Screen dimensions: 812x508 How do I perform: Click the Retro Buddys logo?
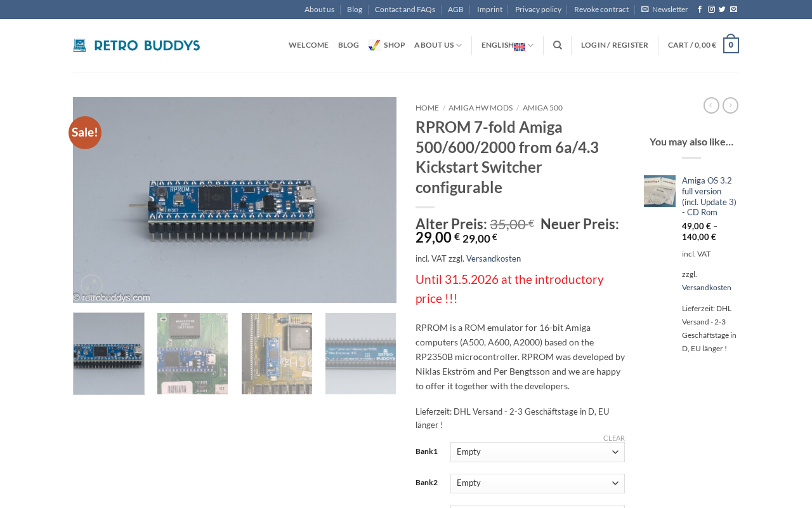click(136, 45)
